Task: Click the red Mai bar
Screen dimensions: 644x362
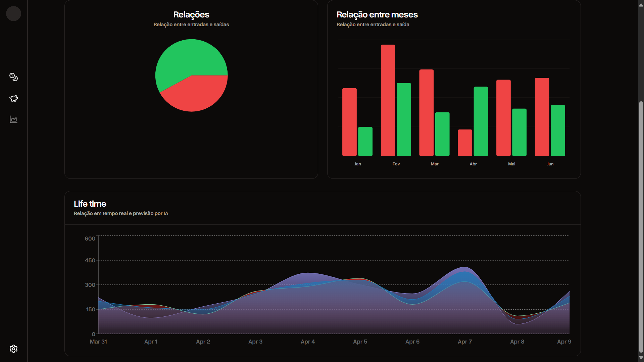Action: point(503,118)
